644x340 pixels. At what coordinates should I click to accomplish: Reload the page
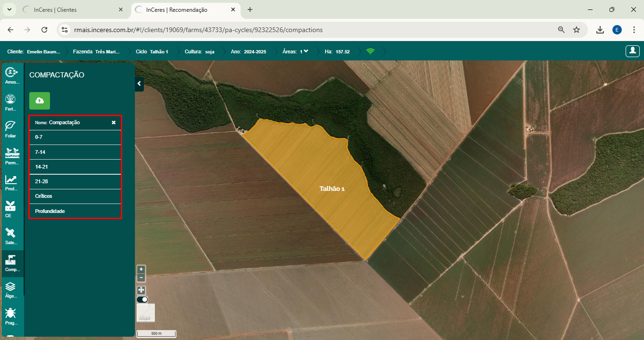click(x=44, y=30)
